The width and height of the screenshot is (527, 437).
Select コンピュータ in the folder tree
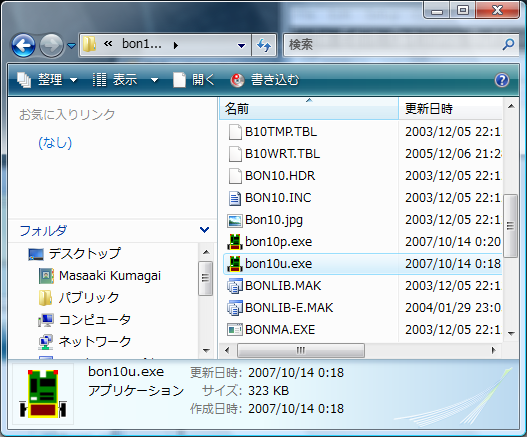click(x=95, y=319)
